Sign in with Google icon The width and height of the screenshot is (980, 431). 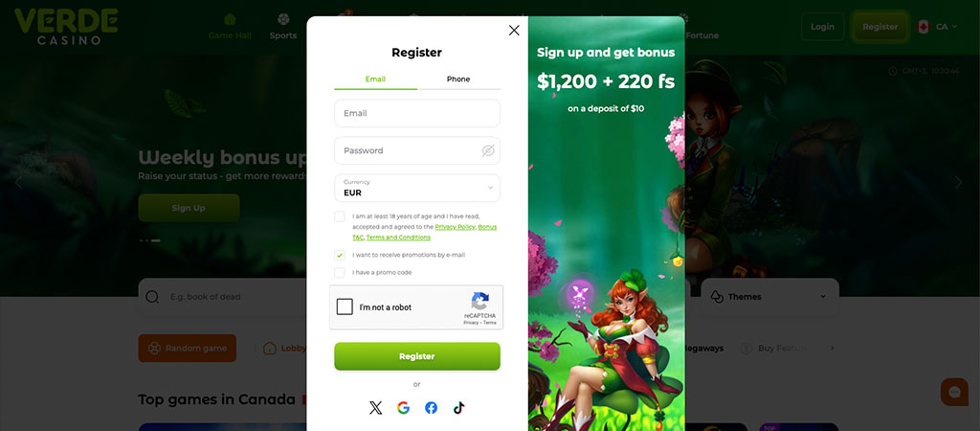click(x=403, y=408)
